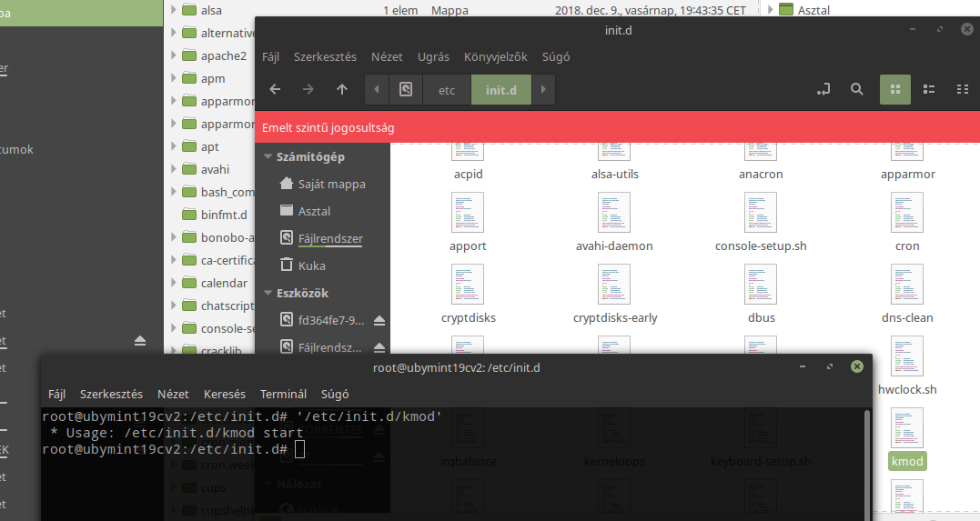
Task: Expand the apm folder in tree
Action: pyautogui.click(x=174, y=78)
